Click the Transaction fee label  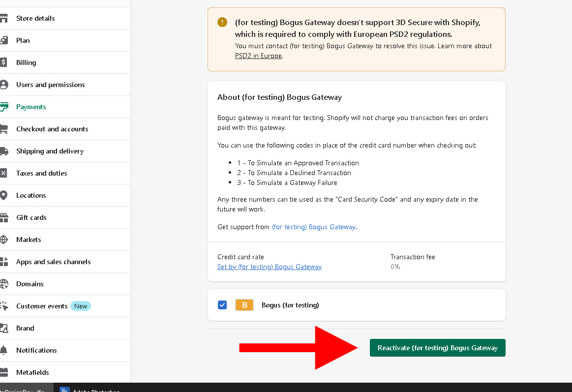point(413,257)
